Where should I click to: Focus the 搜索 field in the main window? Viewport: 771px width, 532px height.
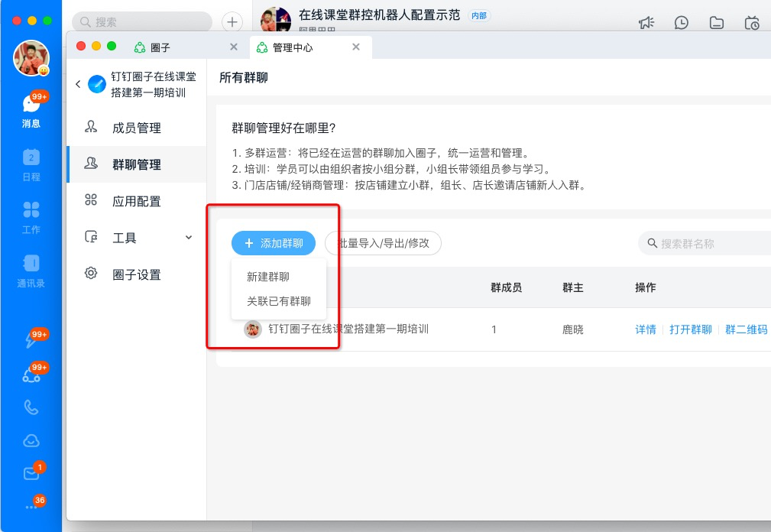(x=142, y=22)
